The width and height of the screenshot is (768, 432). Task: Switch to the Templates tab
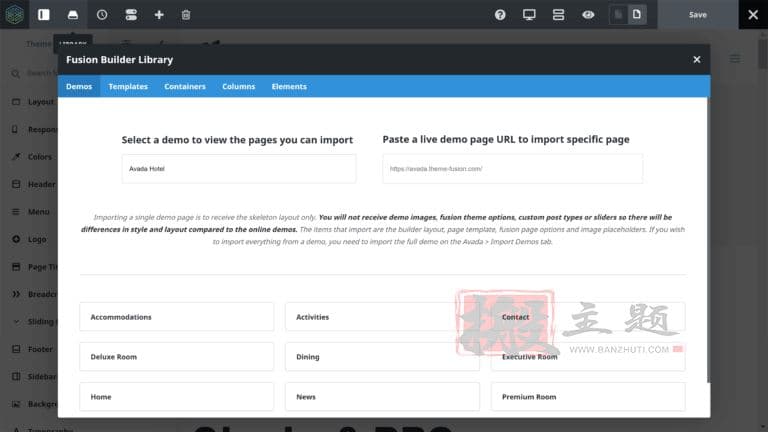click(128, 86)
